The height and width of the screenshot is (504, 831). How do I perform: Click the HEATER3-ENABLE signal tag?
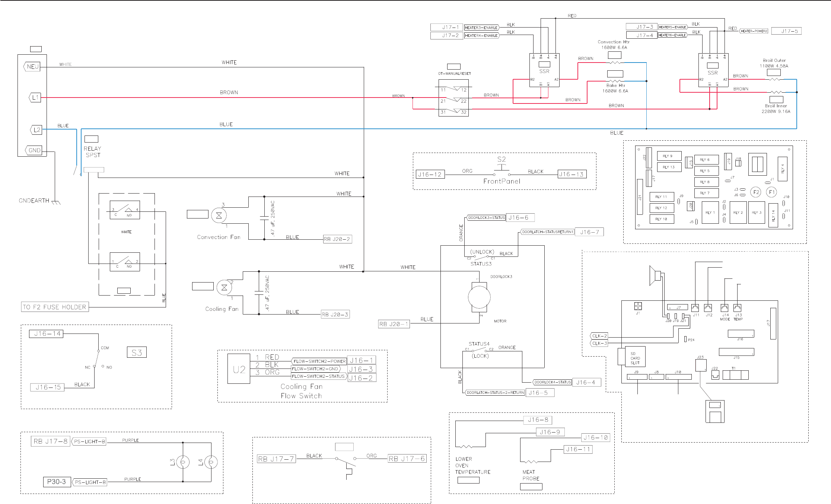[481, 28]
